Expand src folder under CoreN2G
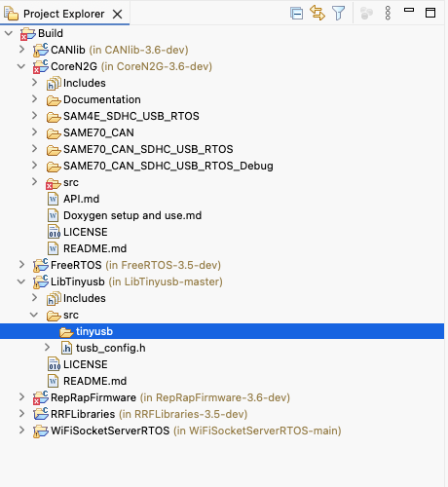The image size is (448, 487). pyautogui.click(x=35, y=182)
